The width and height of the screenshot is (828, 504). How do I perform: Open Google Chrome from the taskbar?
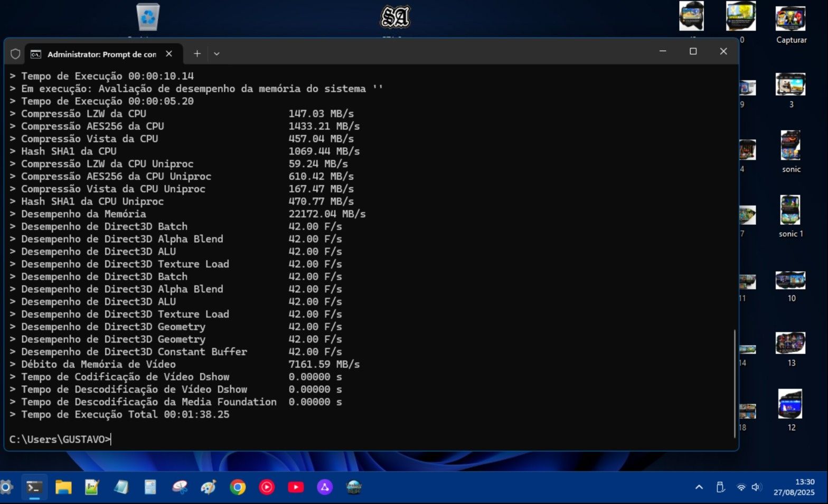pos(238,487)
